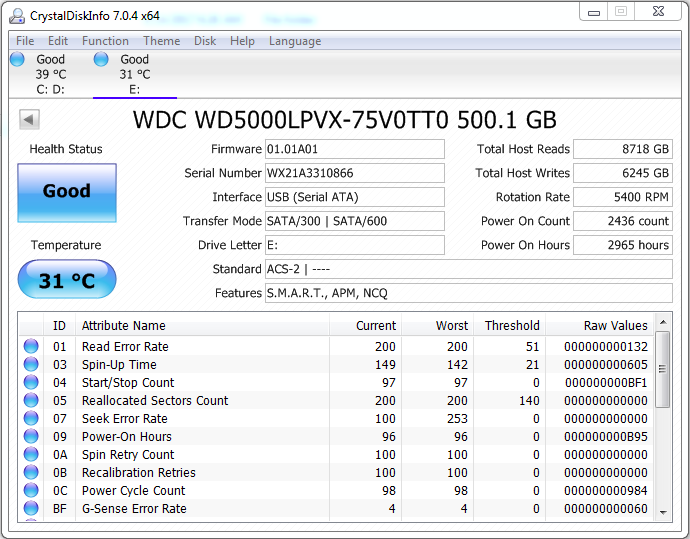Image resolution: width=690 pixels, height=539 pixels.
Task: Select the Read Error Rate attribute name
Action: pos(125,347)
